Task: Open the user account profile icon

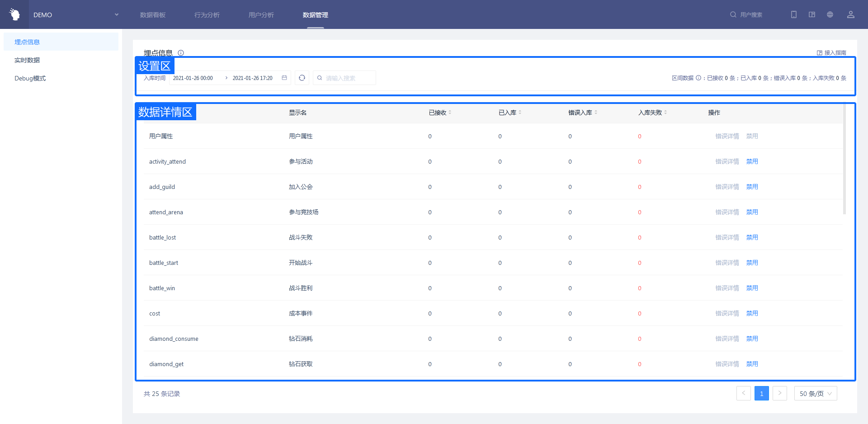Action: click(850, 14)
